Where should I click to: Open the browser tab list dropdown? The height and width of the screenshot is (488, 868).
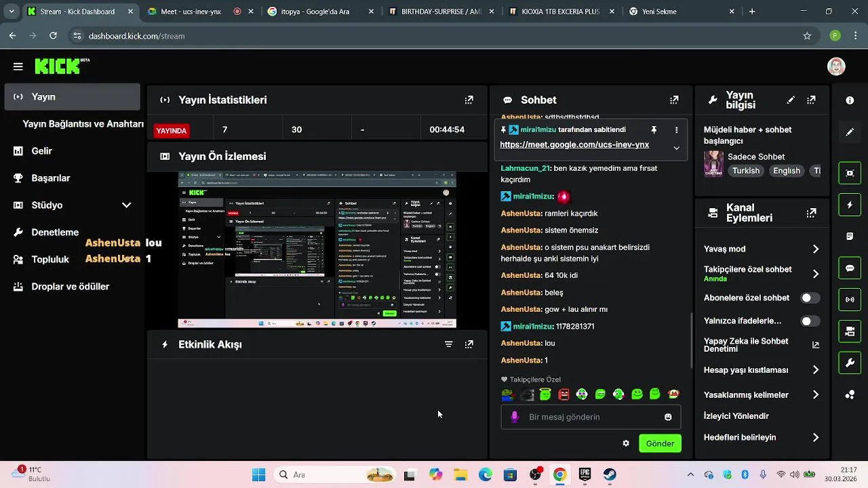(12, 12)
